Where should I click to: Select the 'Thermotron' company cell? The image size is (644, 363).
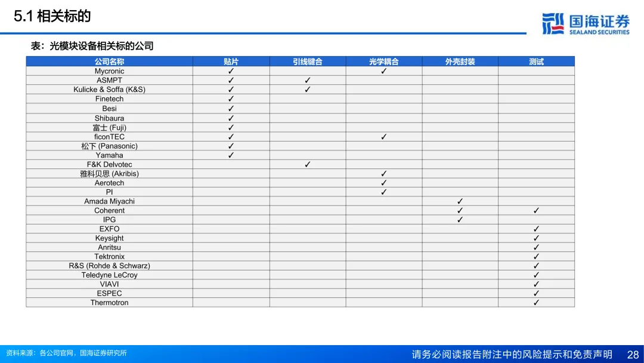point(109,303)
